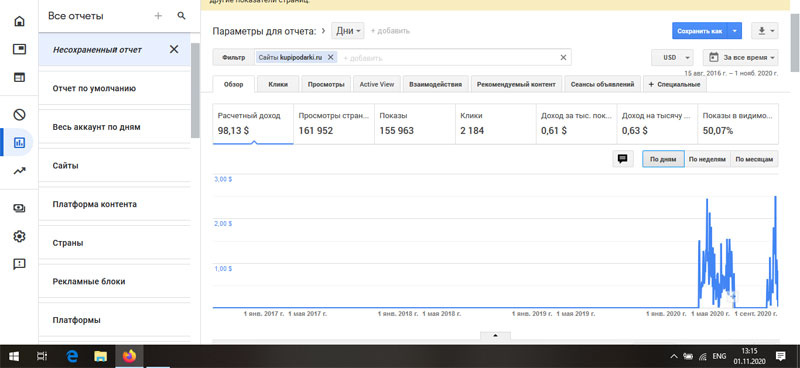This screenshot has width=800, height=368.
Task: Switch to Рекомендуемый контент tab
Action: coord(516,85)
